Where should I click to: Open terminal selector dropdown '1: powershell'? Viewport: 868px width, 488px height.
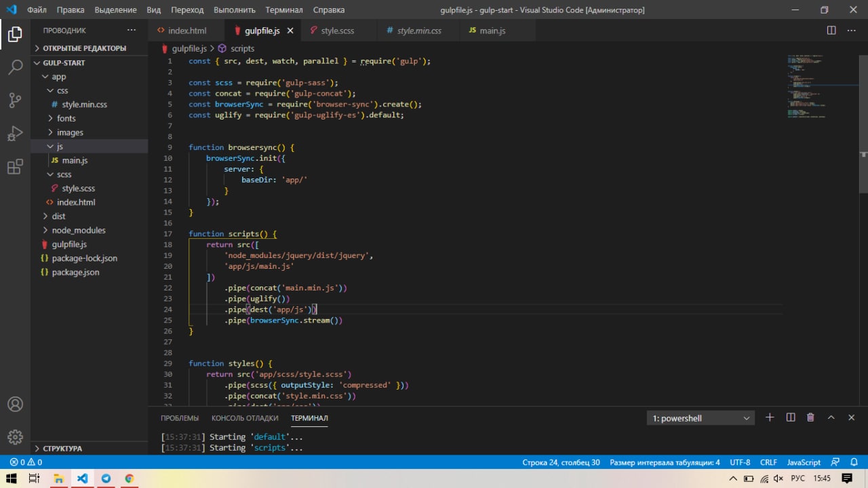pos(701,418)
